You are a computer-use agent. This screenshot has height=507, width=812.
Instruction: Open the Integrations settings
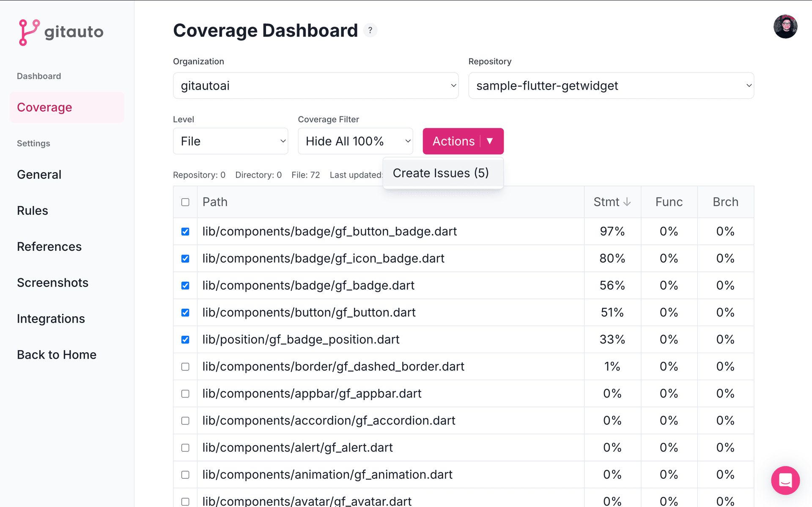[x=51, y=318]
